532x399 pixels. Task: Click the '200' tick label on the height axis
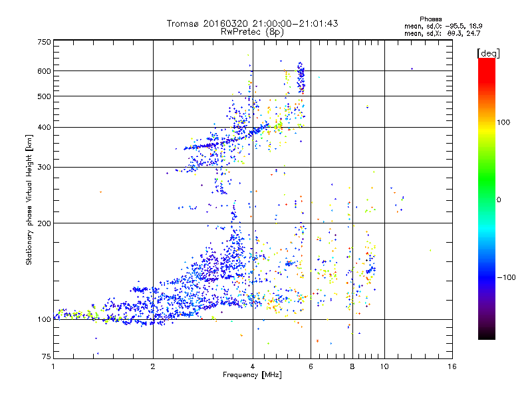pyautogui.click(x=44, y=223)
